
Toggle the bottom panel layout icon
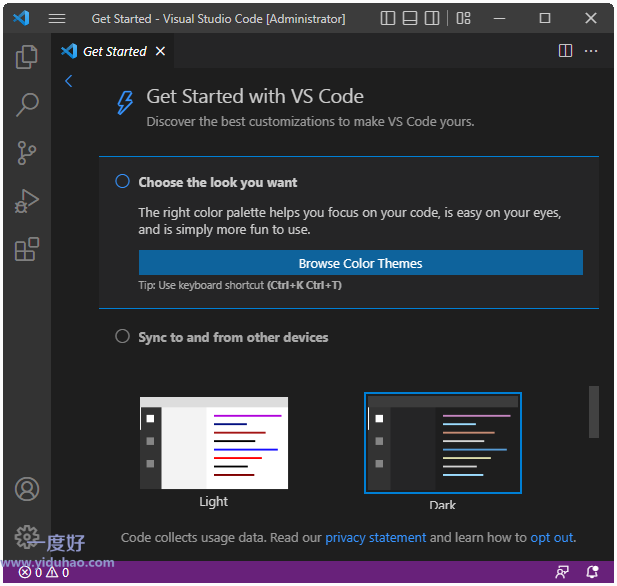[410, 18]
